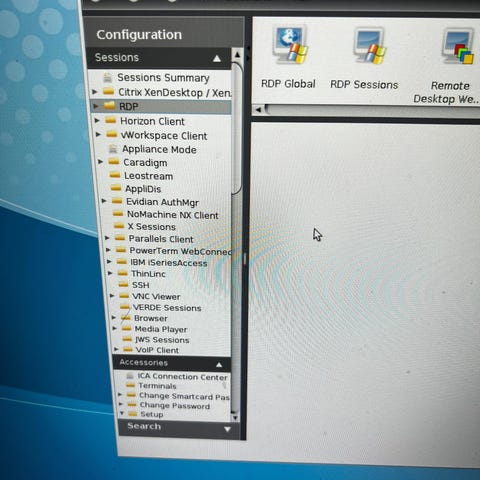Click the RDP folder icon
The image size is (480, 480).
pyautogui.click(x=109, y=106)
